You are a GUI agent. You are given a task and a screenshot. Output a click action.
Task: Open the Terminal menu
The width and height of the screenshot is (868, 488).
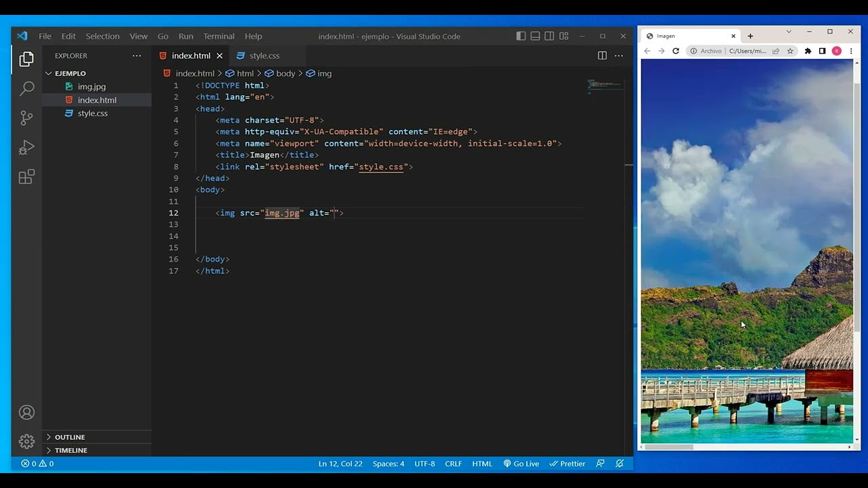click(x=218, y=36)
